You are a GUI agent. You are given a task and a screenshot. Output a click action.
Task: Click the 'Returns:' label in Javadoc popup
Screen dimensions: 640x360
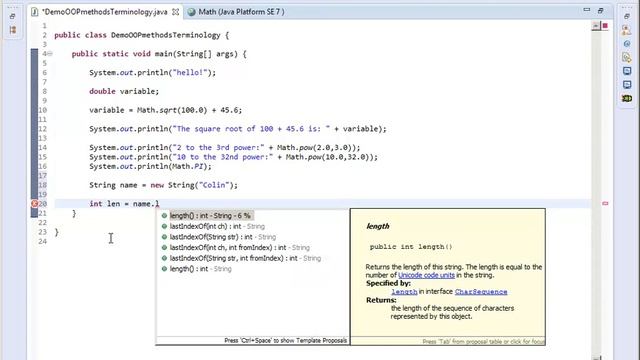click(x=381, y=300)
